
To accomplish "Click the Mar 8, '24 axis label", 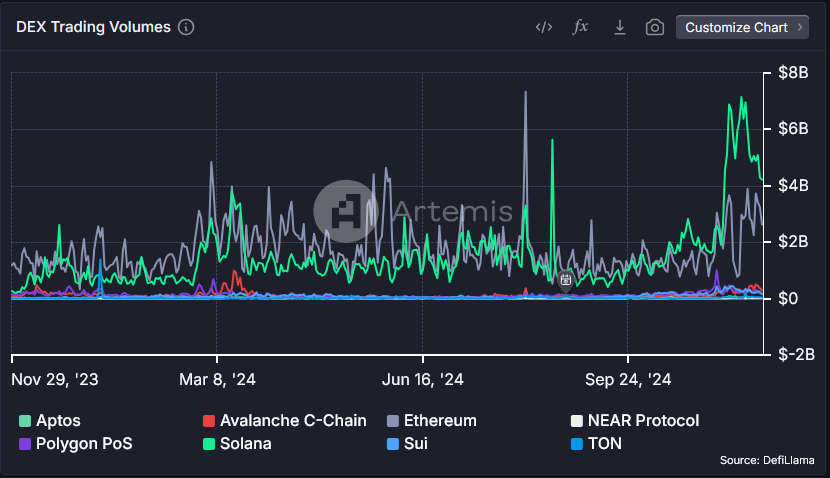I will coord(217,380).
